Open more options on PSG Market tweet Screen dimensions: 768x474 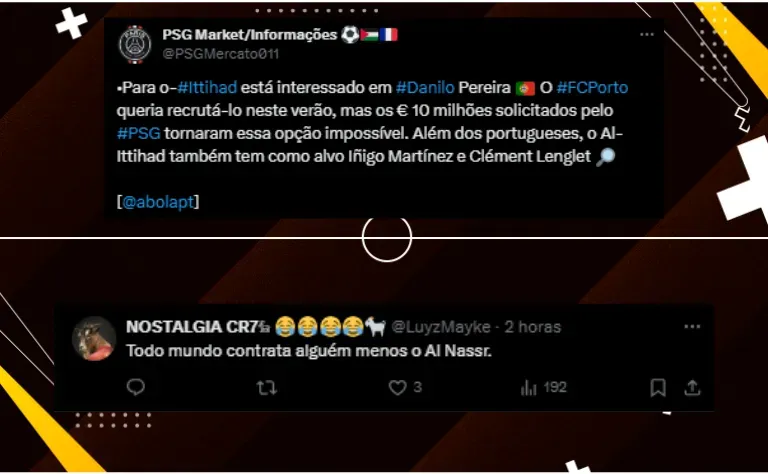pyautogui.click(x=647, y=34)
